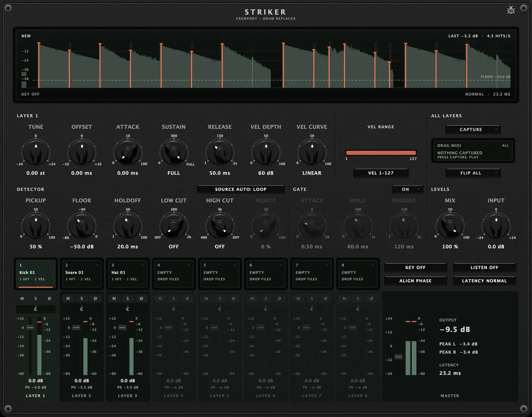Click the INPUT knob

(496, 226)
